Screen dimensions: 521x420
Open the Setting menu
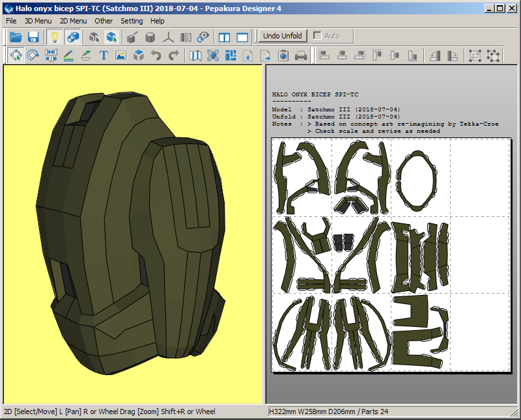click(132, 21)
